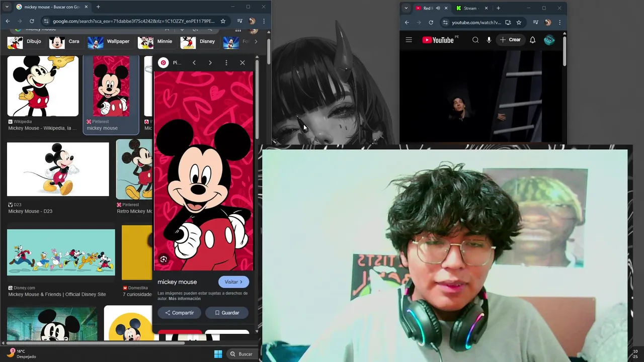Click the taskbar Buscar search box
Viewport: 644px width, 362px height.
click(x=242, y=354)
